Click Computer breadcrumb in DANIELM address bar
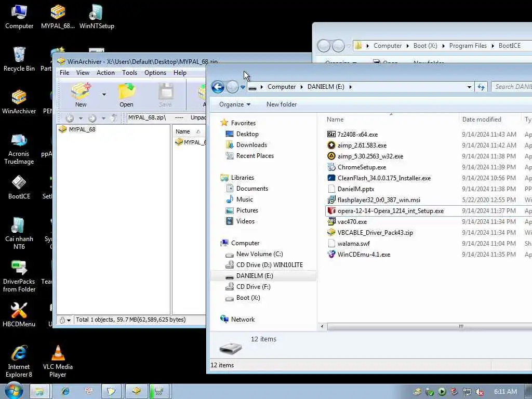Image resolution: width=532 pixels, height=399 pixels. pyautogui.click(x=282, y=87)
